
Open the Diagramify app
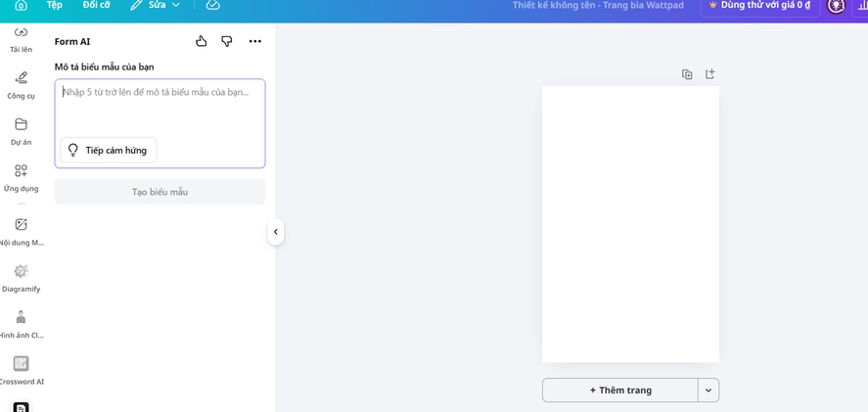(21, 279)
